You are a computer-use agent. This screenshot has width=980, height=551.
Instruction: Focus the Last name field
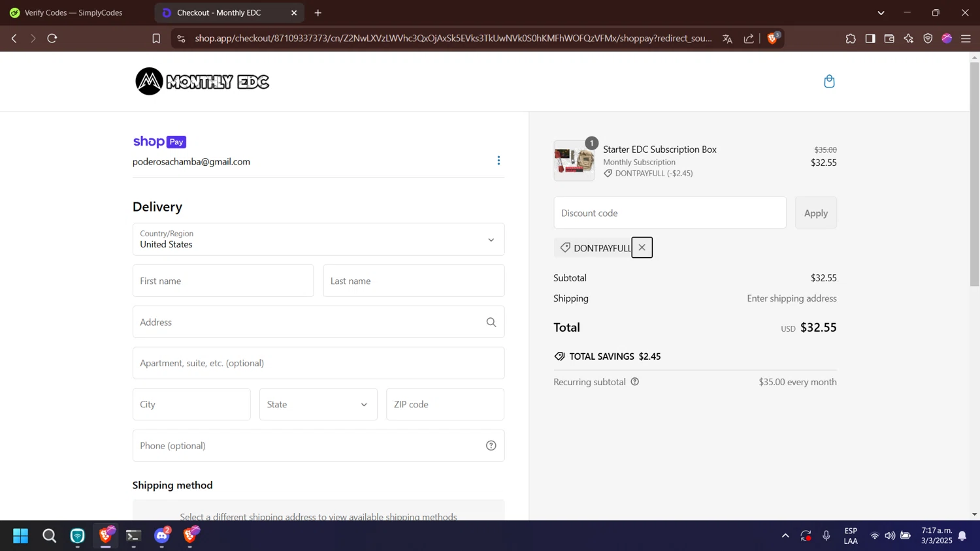(x=414, y=281)
